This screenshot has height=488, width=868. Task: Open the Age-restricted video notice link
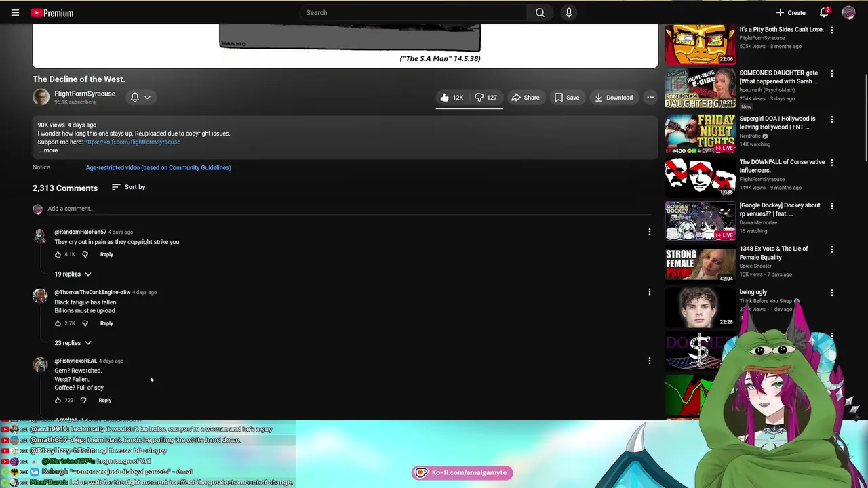[158, 167]
